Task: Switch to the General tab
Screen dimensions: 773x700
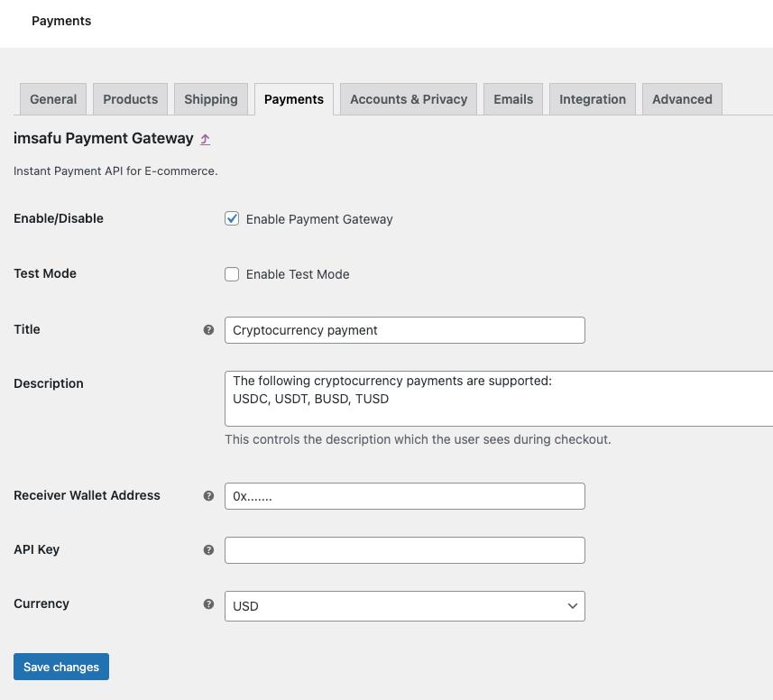Action: [x=53, y=99]
